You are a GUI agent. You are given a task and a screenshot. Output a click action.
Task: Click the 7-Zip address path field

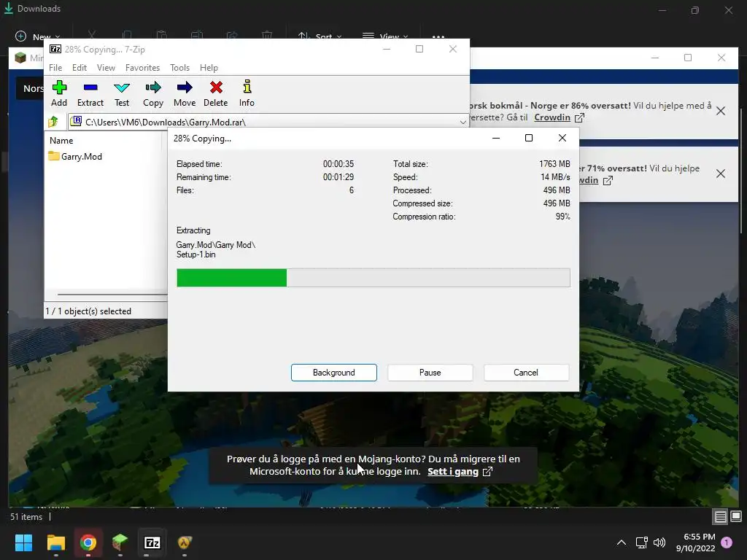pyautogui.click(x=268, y=122)
